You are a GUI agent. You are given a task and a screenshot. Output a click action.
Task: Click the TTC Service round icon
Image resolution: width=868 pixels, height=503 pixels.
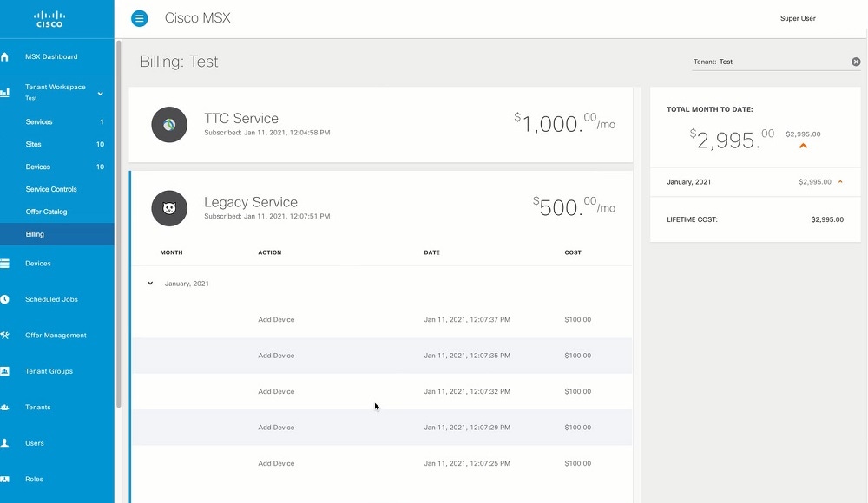click(x=169, y=125)
